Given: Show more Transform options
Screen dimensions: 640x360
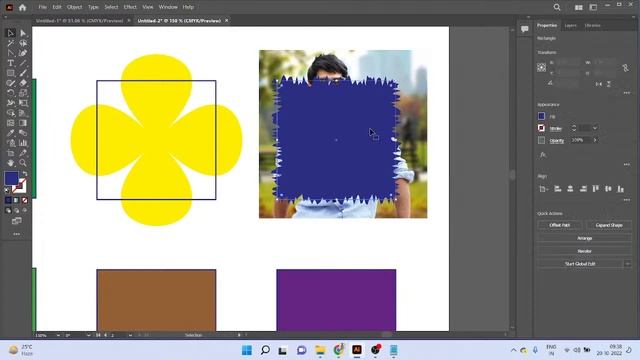Looking at the screenshot, I should click(627, 93).
